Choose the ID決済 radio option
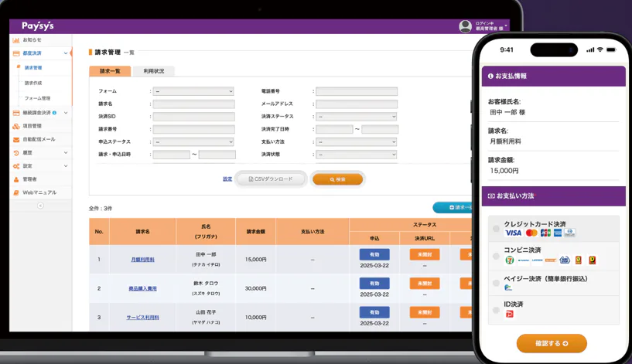 click(x=496, y=310)
